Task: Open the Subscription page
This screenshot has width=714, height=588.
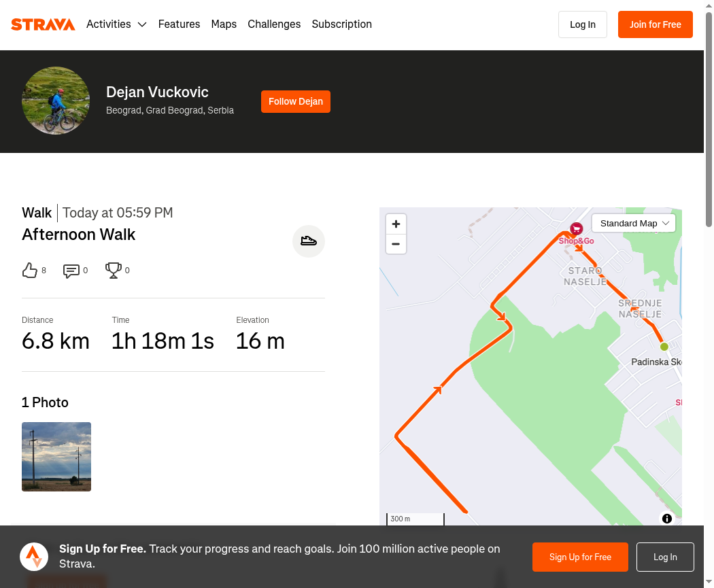Action: pos(341,24)
